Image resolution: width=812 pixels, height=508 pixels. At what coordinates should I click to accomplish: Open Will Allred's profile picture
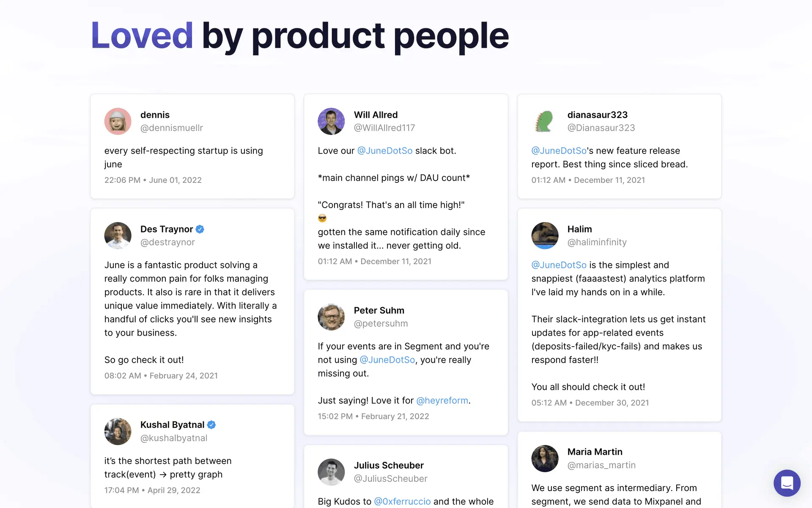pyautogui.click(x=331, y=121)
